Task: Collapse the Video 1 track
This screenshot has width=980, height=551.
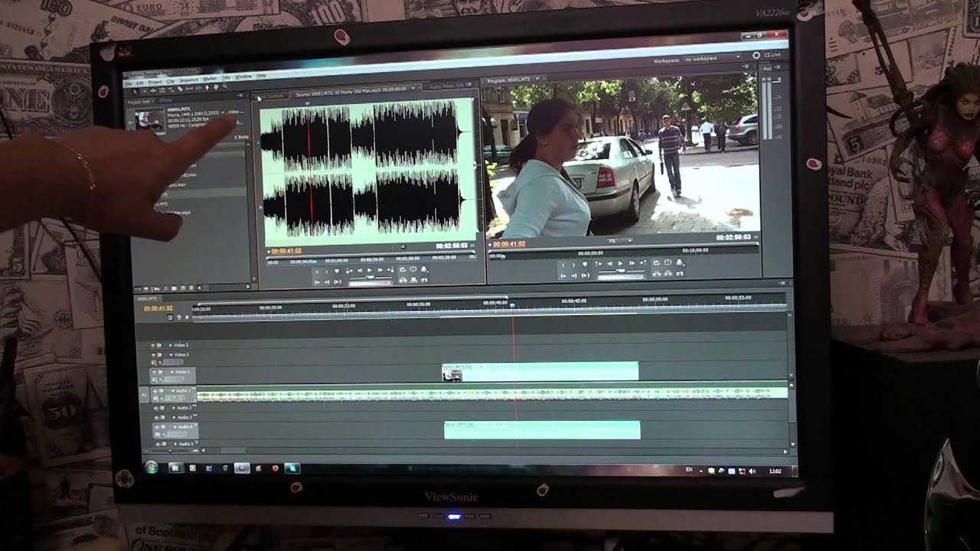Action: point(172,372)
